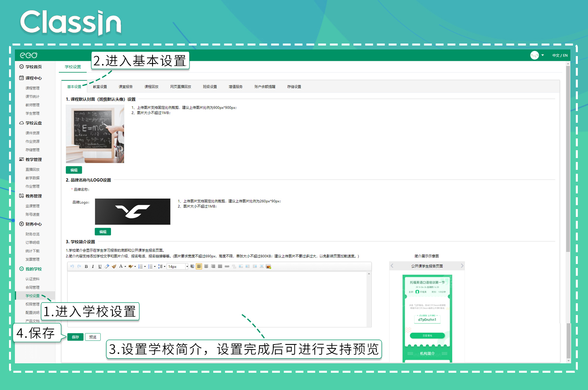The image size is (588, 390).
Task: Switch to the 教室设置 tab
Action: (100, 87)
